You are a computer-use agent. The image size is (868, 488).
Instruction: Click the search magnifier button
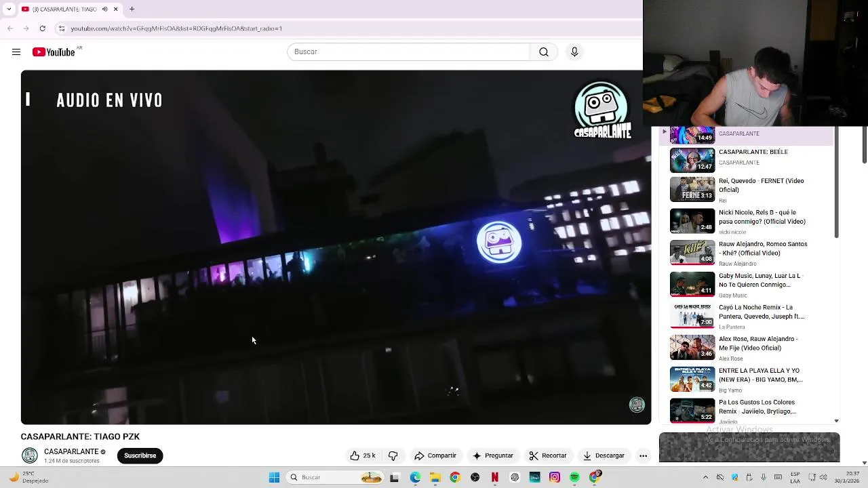tap(544, 52)
